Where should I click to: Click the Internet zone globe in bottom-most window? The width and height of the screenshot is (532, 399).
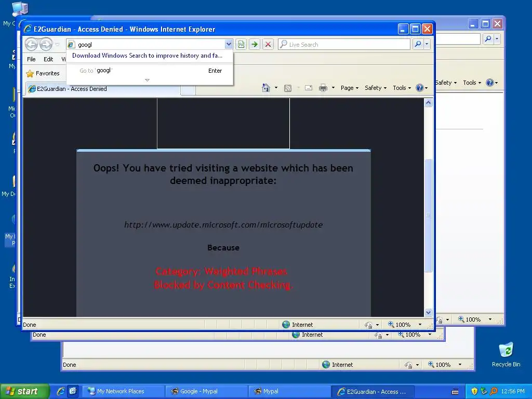[x=326, y=364]
